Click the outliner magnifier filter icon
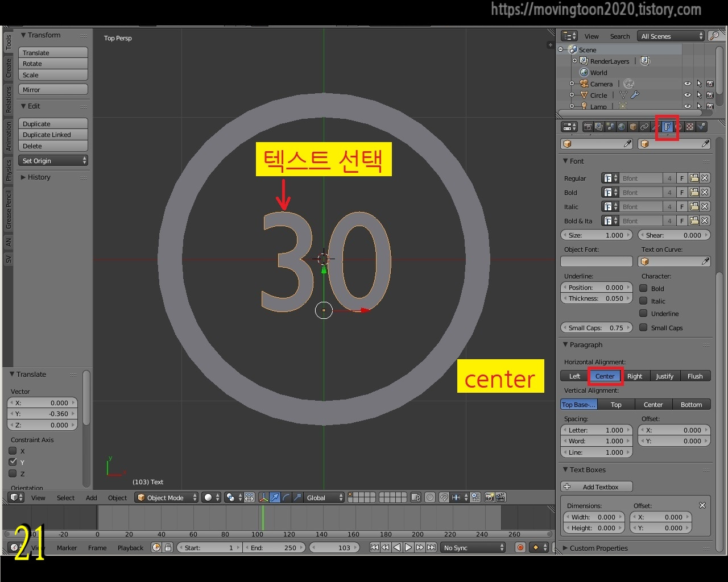The height and width of the screenshot is (582, 728). (715, 36)
